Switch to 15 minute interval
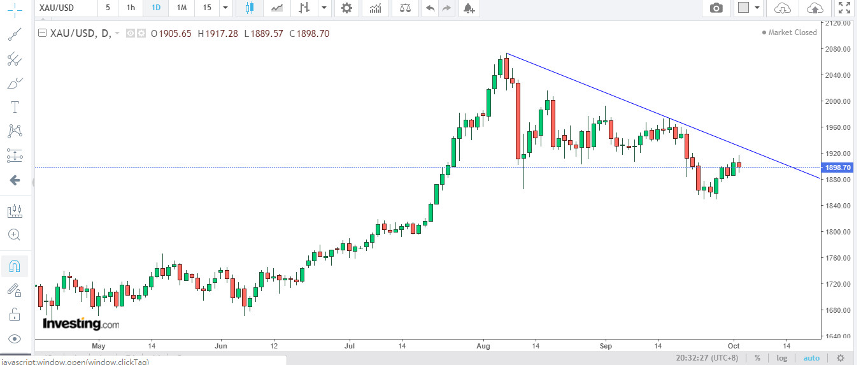The image size is (868, 365). [206, 8]
